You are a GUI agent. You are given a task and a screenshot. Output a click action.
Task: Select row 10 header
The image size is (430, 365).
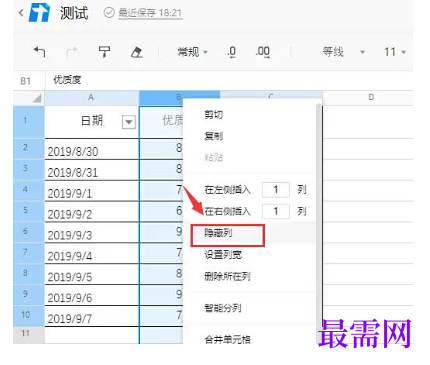(29, 316)
